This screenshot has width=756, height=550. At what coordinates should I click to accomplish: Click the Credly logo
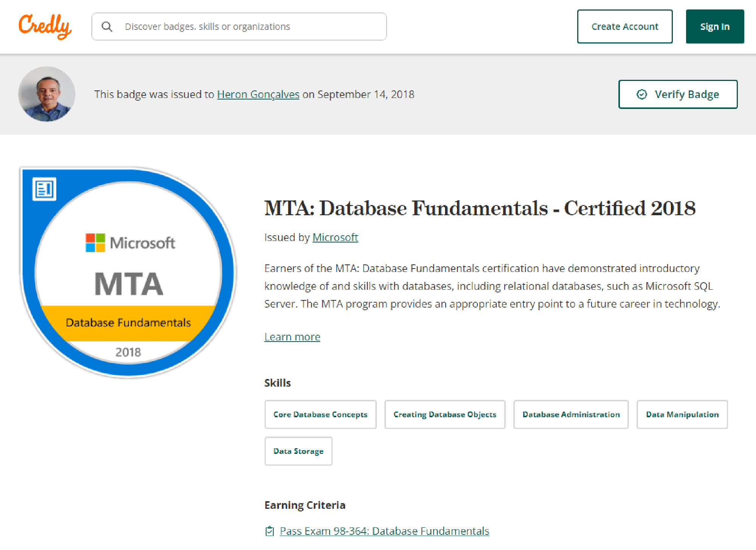point(45,26)
